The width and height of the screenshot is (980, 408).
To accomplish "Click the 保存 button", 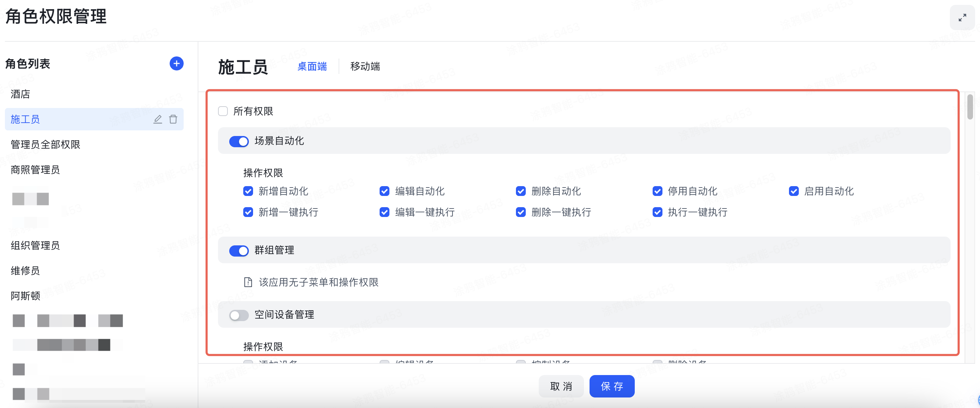I will [612, 386].
